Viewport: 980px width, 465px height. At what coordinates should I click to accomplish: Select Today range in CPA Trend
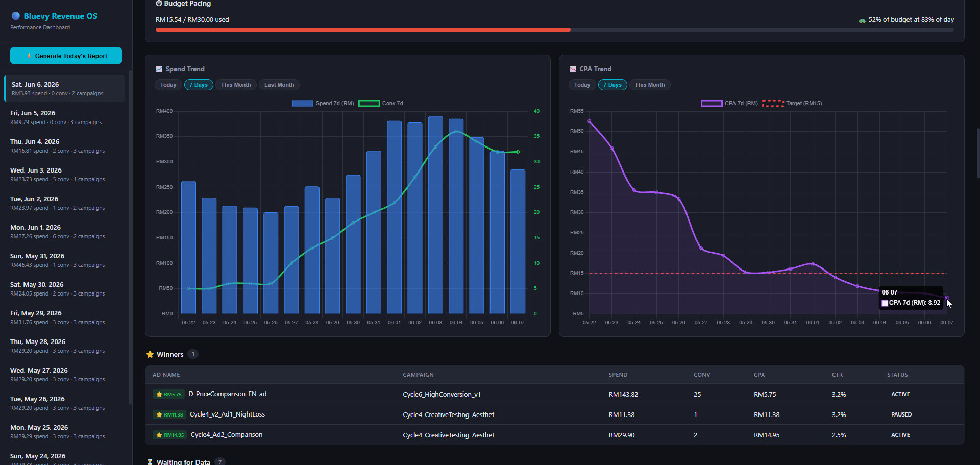click(582, 85)
